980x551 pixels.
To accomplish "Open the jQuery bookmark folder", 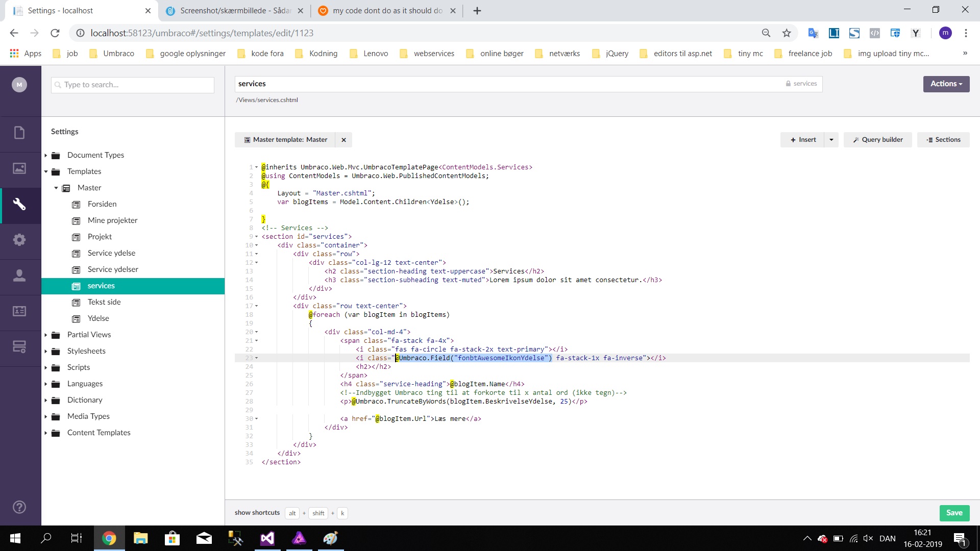I will [610, 54].
